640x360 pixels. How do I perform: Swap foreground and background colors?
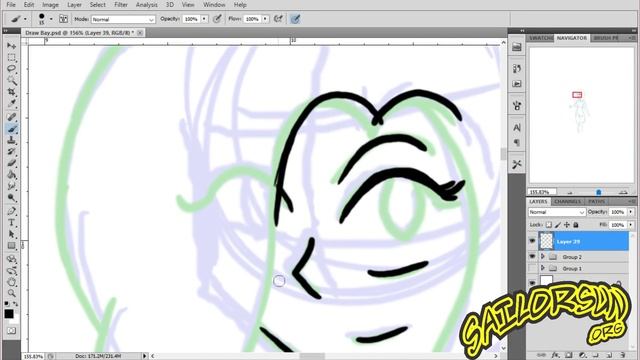16,304
